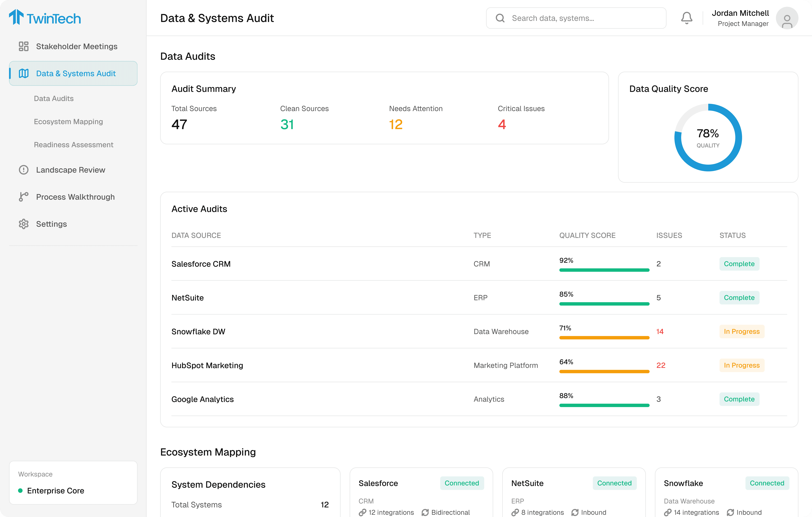The image size is (812, 517).
Task: Click Google Analytics 88% quality bar
Action: pyautogui.click(x=604, y=405)
